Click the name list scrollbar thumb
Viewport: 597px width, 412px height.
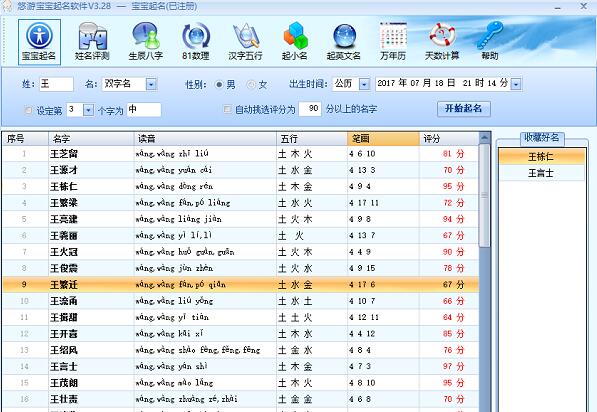point(484,195)
